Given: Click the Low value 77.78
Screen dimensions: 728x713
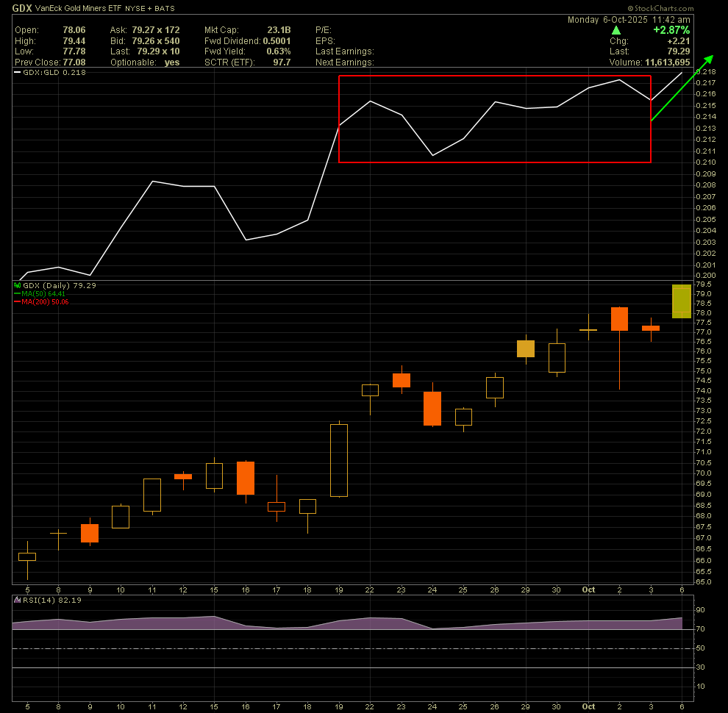Looking at the screenshot, I should click(74, 51).
